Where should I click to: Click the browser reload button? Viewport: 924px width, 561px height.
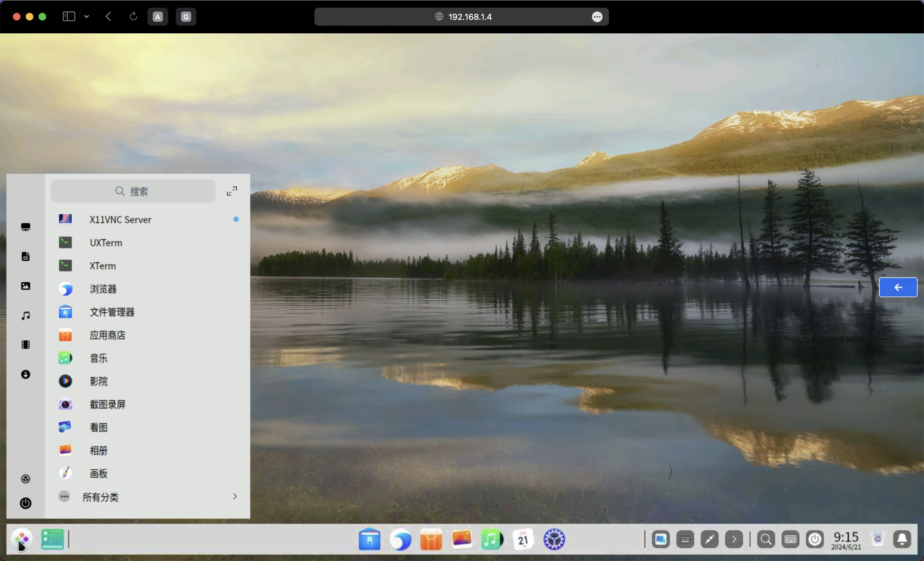[x=133, y=16]
